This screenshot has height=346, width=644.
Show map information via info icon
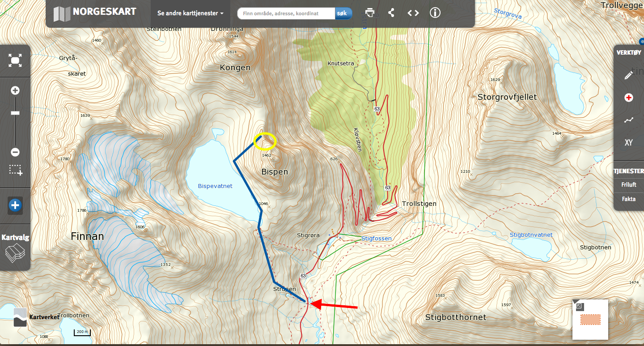pyautogui.click(x=435, y=13)
